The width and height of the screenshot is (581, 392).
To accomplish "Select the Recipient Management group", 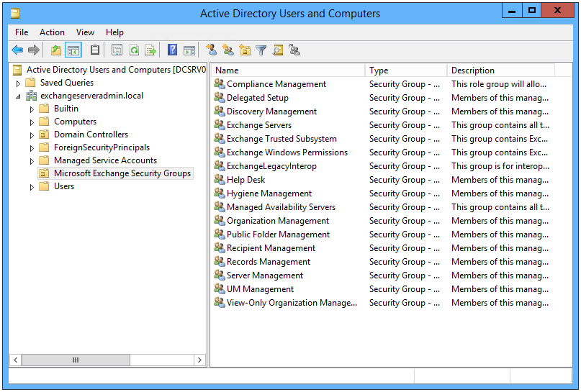I will (x=271, y=248).
